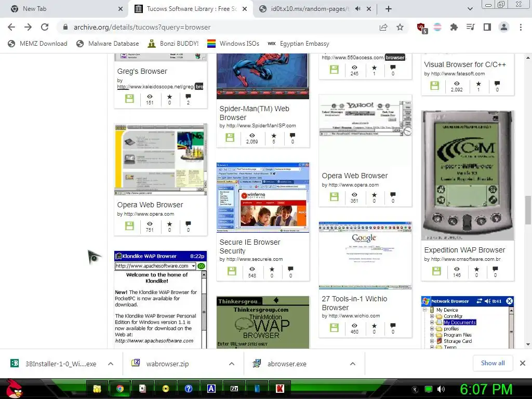Open the Secure IE Browser Security title

(250, 247)
